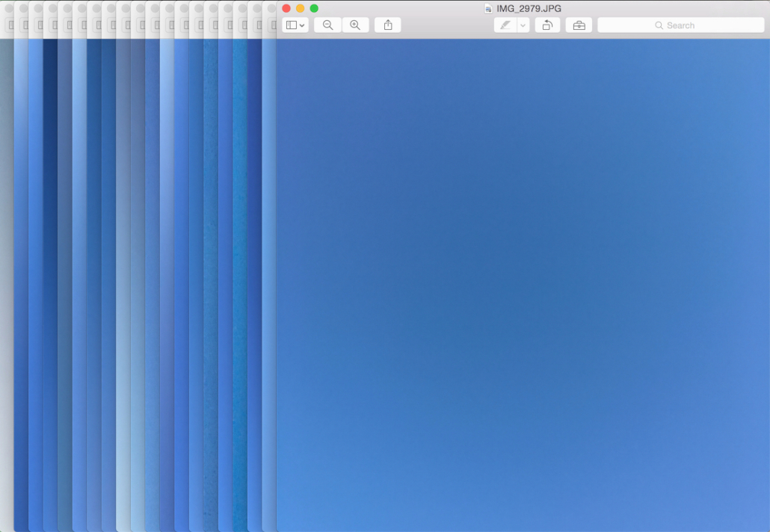Screen dimensions: 770x532
Task: Rotate the image left
Action: pyautogui.click(x=547, y=25)
